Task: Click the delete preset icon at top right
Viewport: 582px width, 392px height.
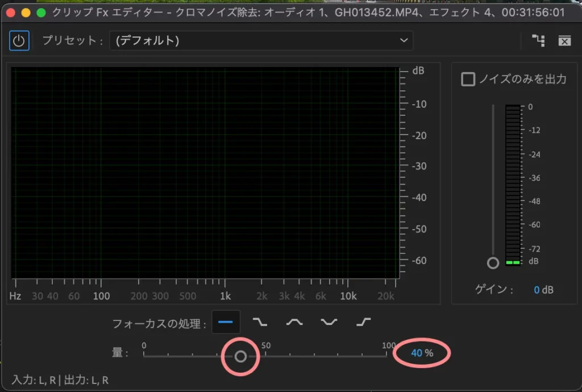Action: (564, 40)
